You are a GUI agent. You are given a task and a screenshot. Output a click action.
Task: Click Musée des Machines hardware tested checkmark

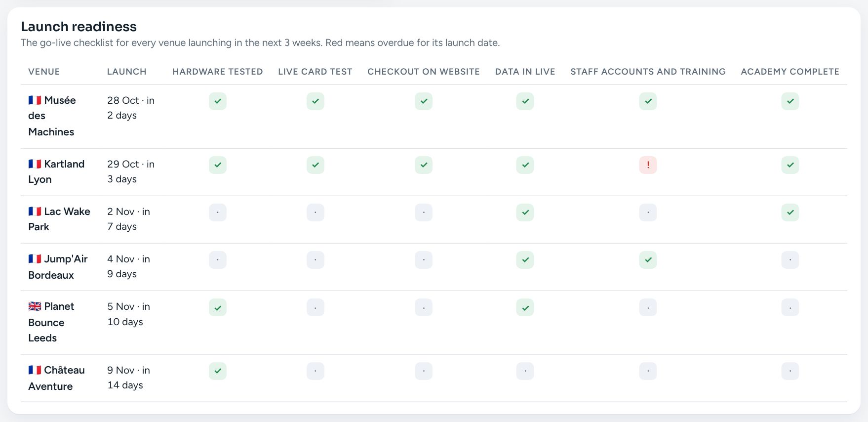coord(218,101)
